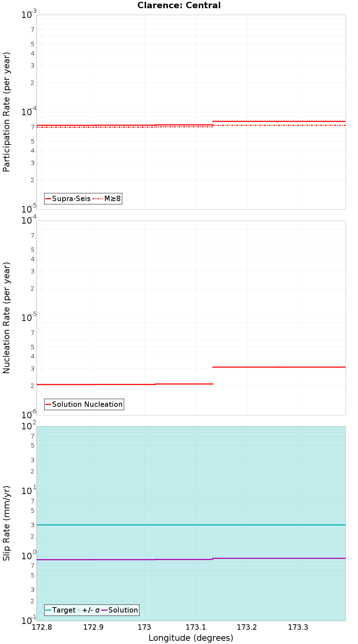This screenshot has height=644, width=358.
Task: Click the Longitude (degrees) axis label
Action: pos(191,638)
